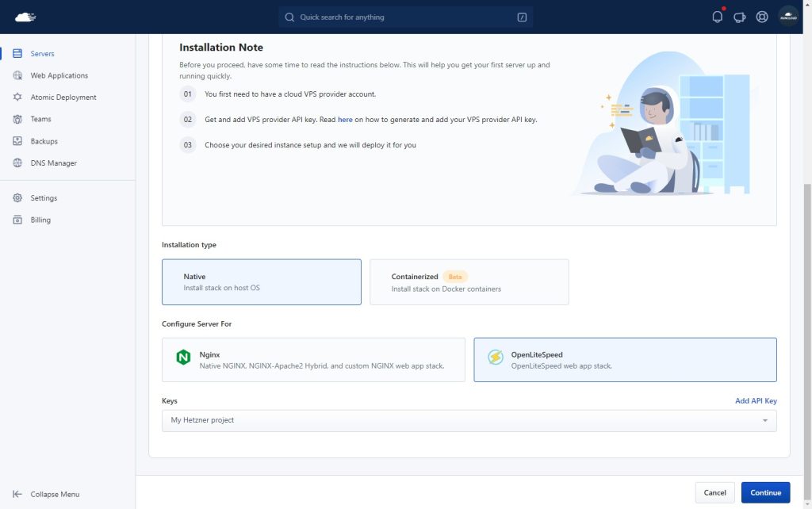Screen dimensions: 812x509
Task: Choose OpenLiteSpeed server configuration
Action: tap(625, 360)
